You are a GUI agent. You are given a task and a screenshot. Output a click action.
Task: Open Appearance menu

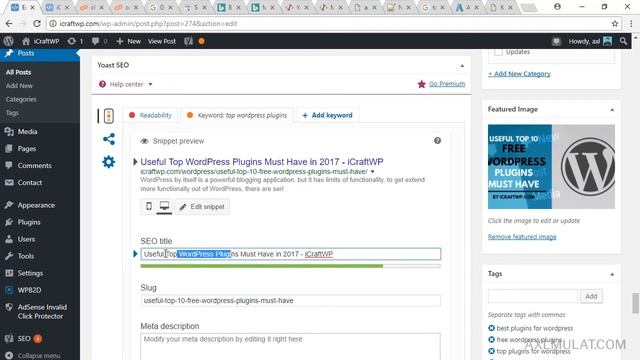[x=36, y=205]
